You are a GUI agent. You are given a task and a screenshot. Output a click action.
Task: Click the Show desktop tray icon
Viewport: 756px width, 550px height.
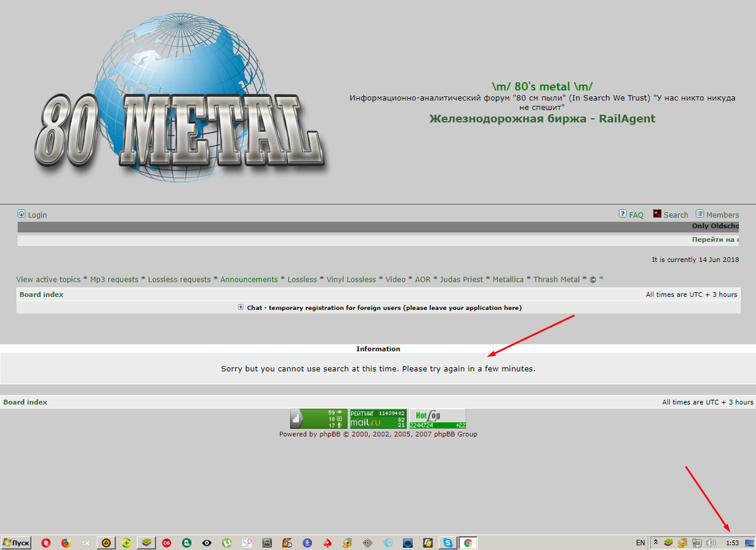coord(750,542)
